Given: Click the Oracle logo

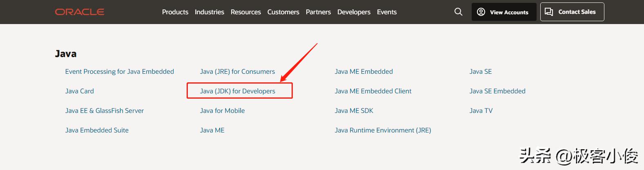Looking at the screenshot, I should [x=80, y=12].
